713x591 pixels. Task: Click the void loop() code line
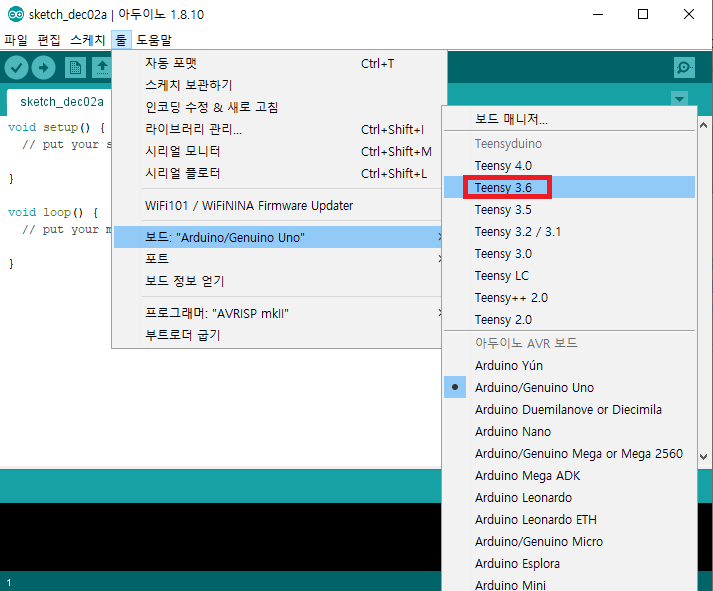coord(53,212)
